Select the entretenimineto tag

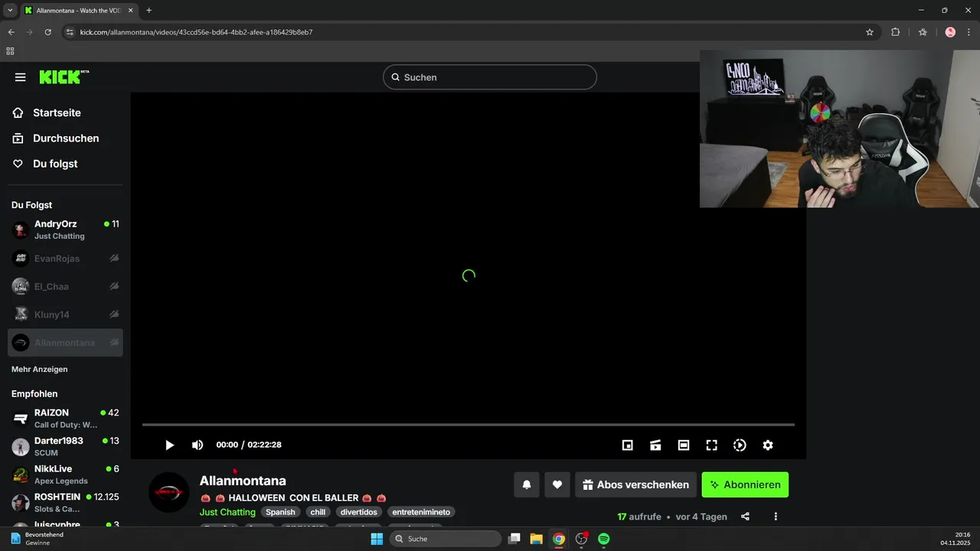coord(422,512)
